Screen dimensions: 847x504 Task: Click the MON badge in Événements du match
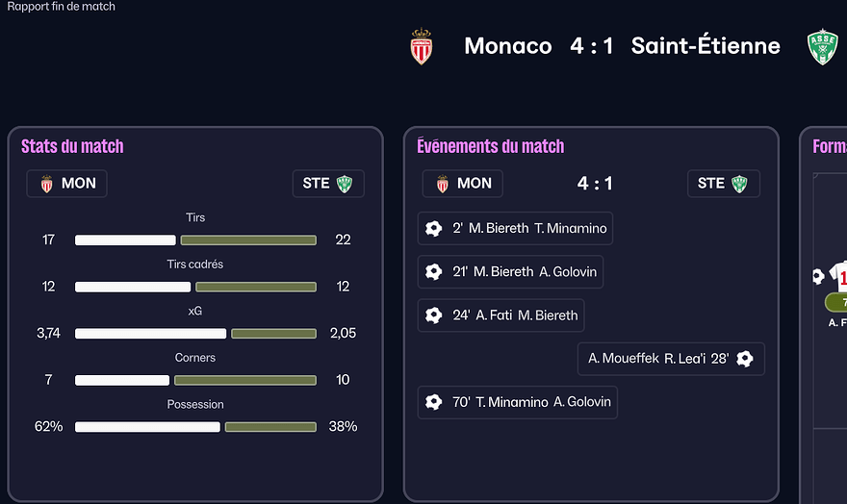point(463,184)
